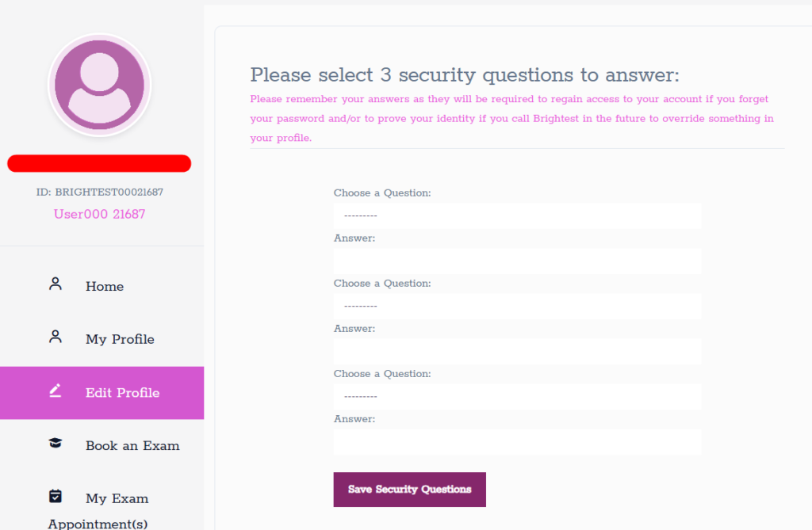This screenshot has height=530, width=812.
Task: Click the Edit Profile pencil icon
Action: tap(56, 391)
